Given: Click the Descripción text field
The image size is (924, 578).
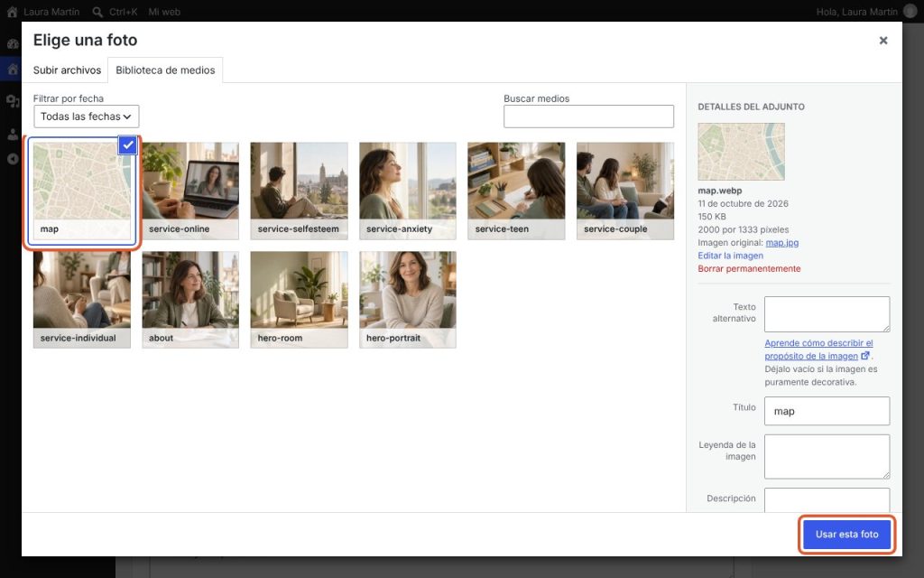Looking at the screenshot, I should [x=827, y=499].
